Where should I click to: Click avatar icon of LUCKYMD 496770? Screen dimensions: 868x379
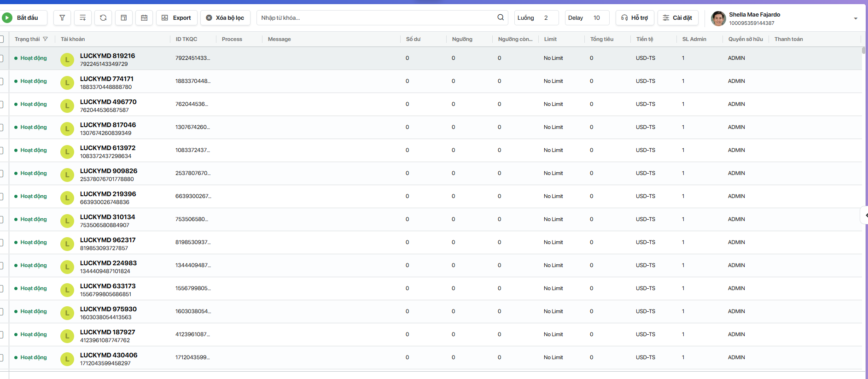tap(67, 105)
